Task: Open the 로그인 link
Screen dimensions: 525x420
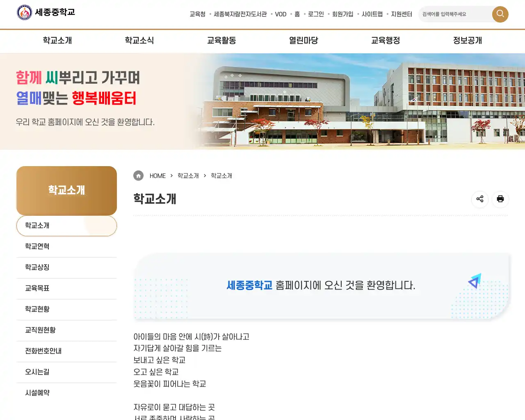Action: pos(316,14)
